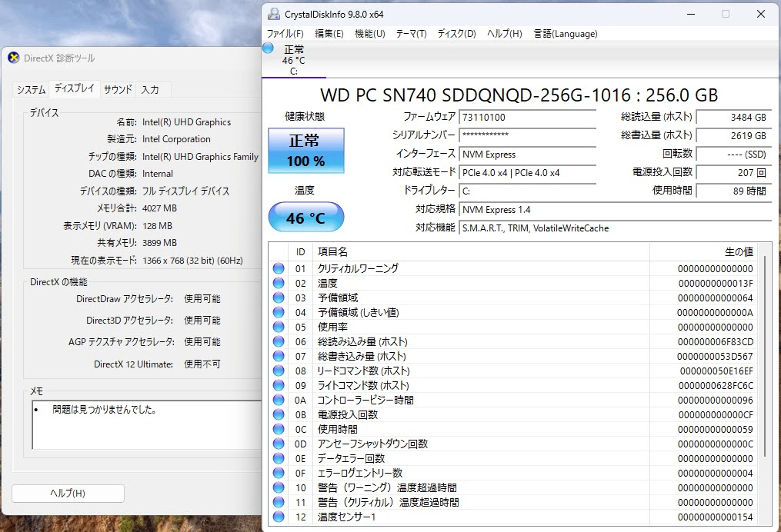781x532 pixels.
Task: Click the CrystalDiskInfo title bar app icon
Action: [273, 14]
